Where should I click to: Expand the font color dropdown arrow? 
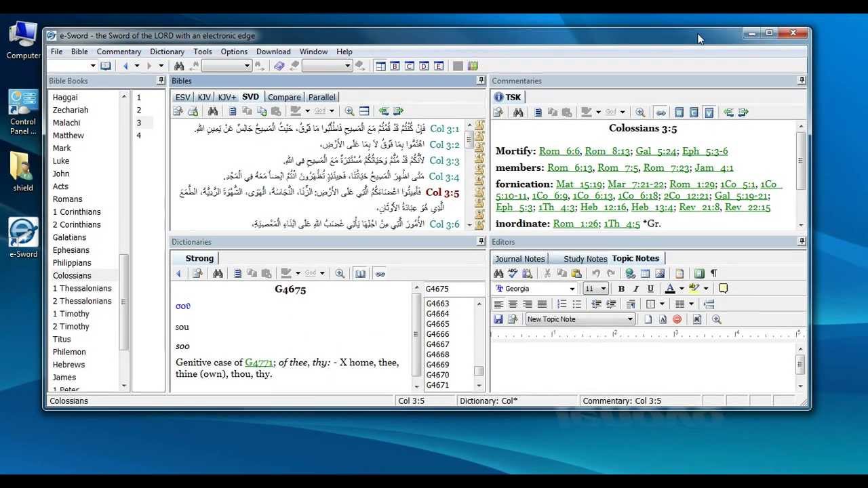[682, 289]
